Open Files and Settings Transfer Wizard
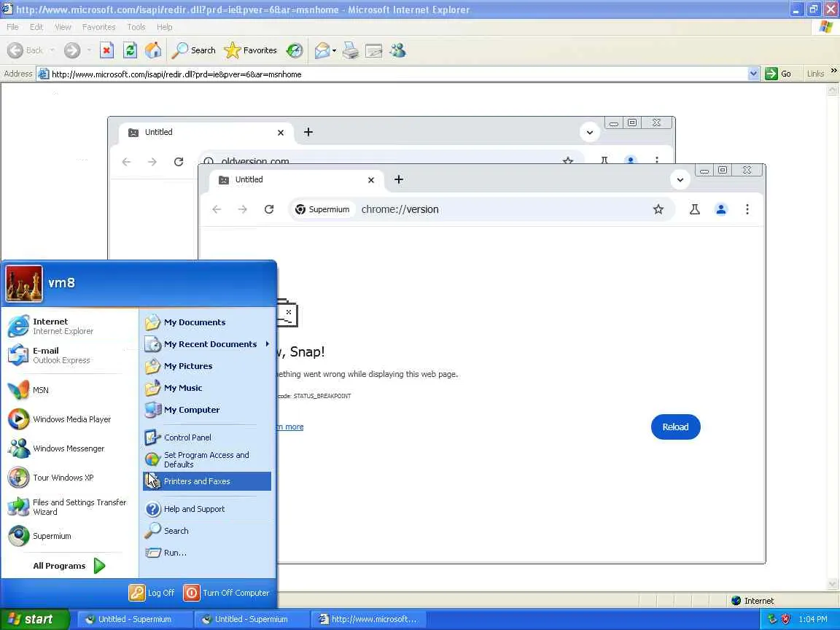Viewport: 840px width, 630px height. (70, 507)
